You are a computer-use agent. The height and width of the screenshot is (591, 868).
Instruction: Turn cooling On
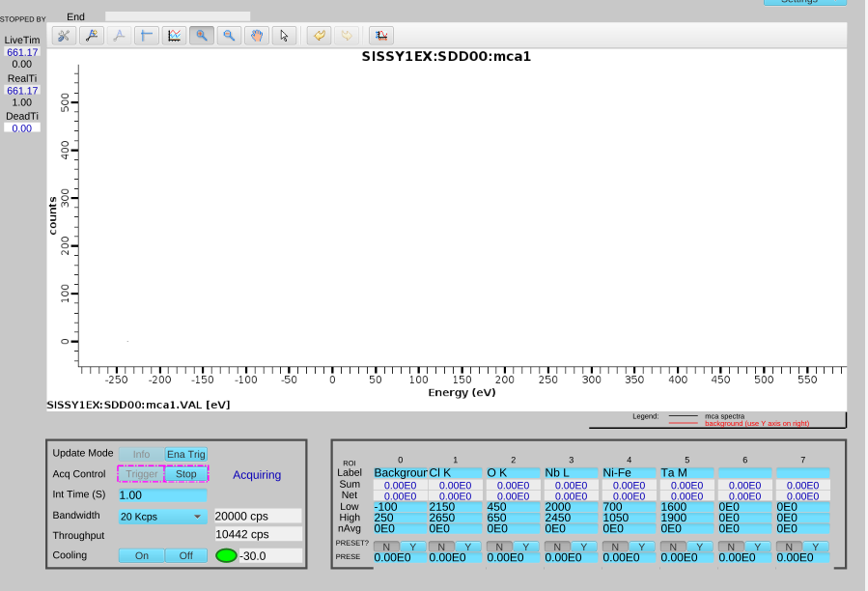tap(141, 555)
